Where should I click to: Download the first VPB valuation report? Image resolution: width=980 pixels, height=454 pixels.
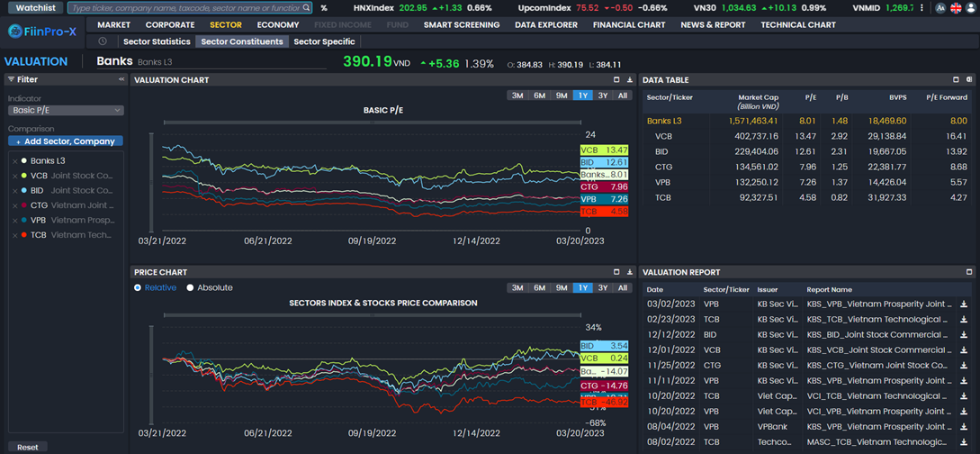point(964,304)
